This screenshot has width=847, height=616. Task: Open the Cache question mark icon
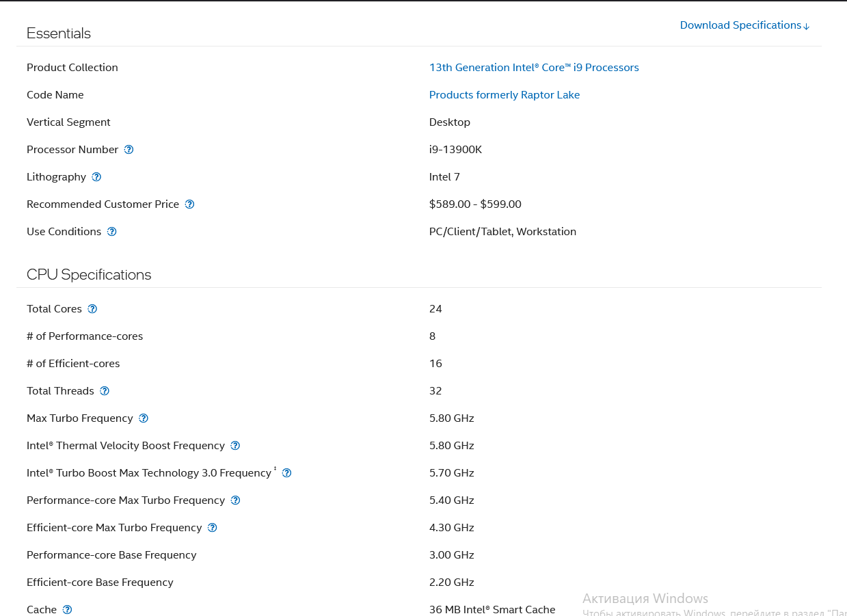pyautogui.click(x=67, y=610)
